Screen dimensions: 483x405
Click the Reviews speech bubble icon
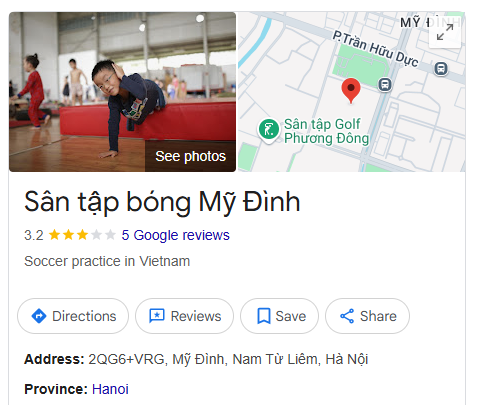click(x=157, y=316)
